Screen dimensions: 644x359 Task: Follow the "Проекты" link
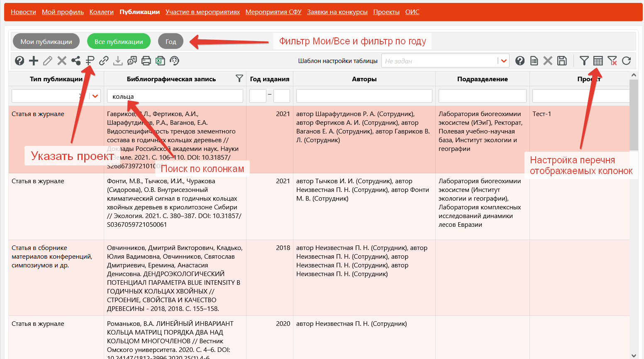[386, 12]
